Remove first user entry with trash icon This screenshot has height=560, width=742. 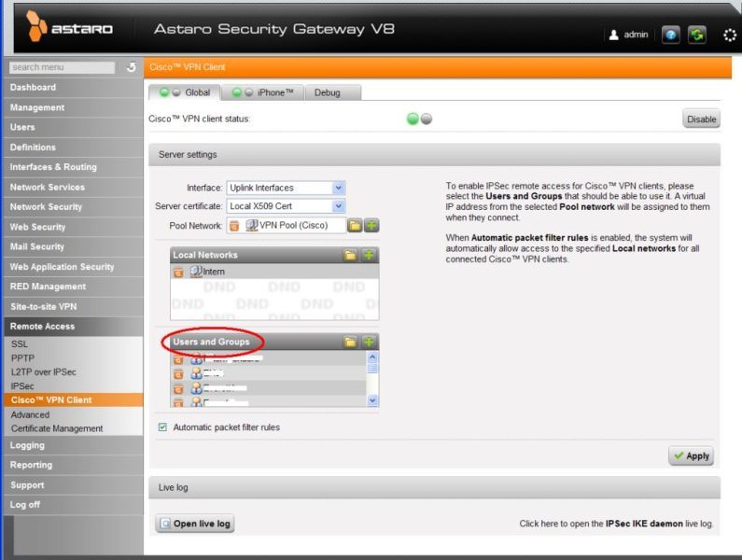(178, 359)
